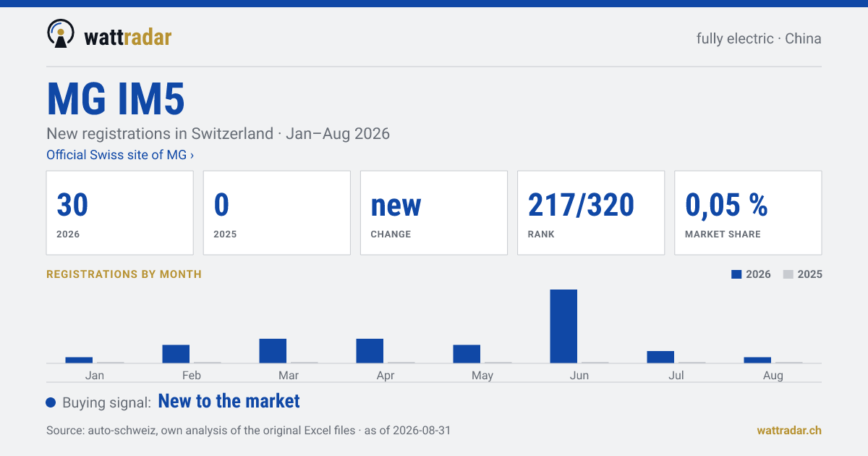Click the blue April 2026 bar
The image size is (868, 456).
pos(370,351)
